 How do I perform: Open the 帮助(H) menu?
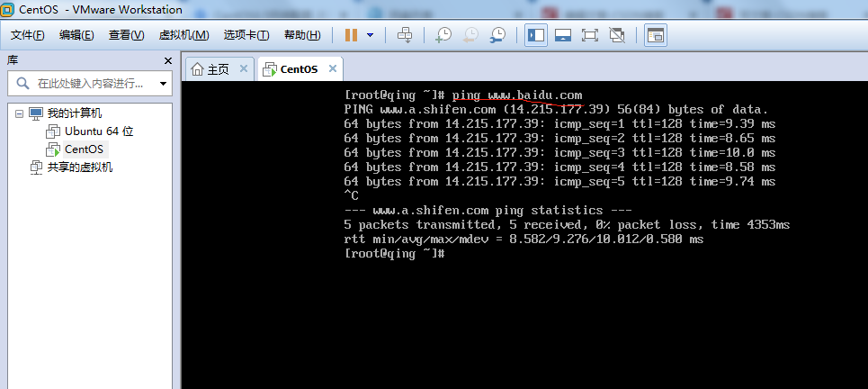(x=302, y=35)
